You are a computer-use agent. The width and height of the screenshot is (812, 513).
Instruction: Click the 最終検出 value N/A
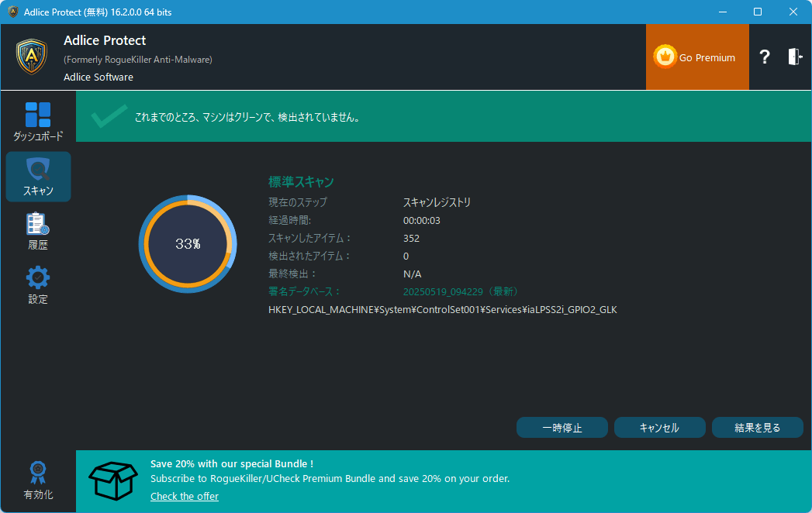coord(412,274)
